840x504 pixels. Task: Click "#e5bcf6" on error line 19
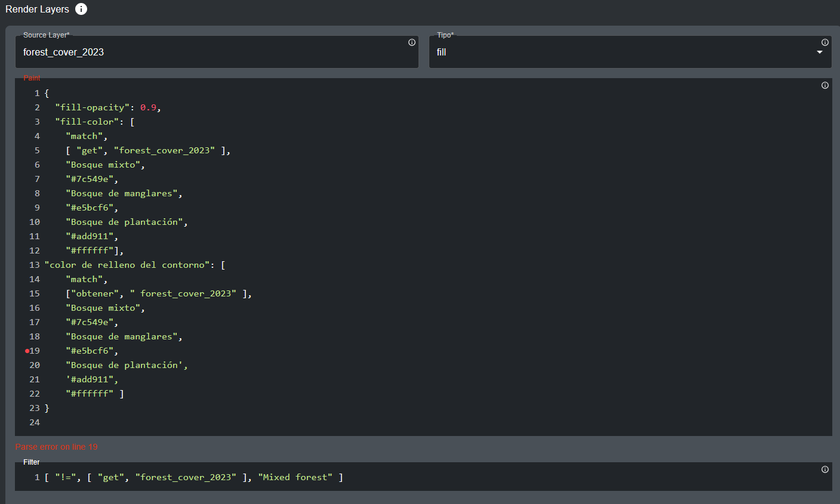point(90,351)
